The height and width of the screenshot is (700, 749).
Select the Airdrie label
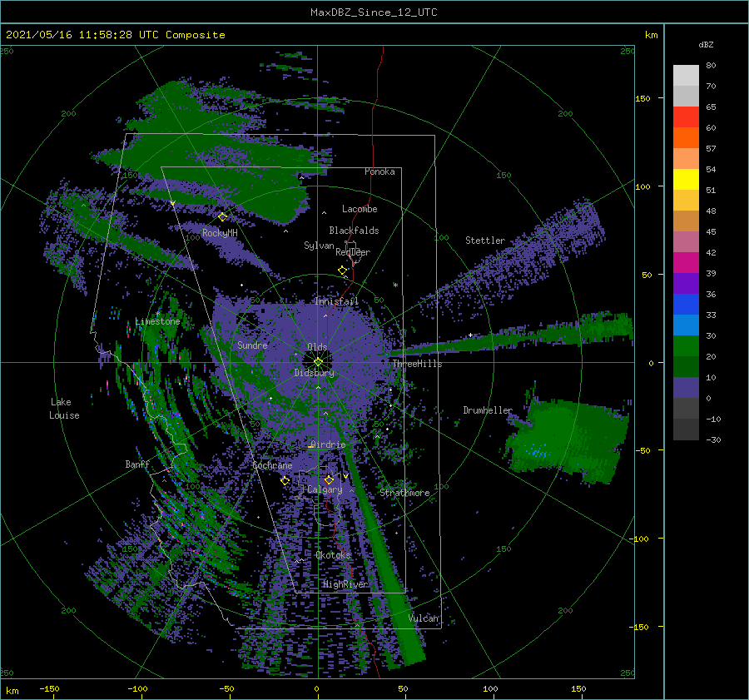[x=328, y=444]
